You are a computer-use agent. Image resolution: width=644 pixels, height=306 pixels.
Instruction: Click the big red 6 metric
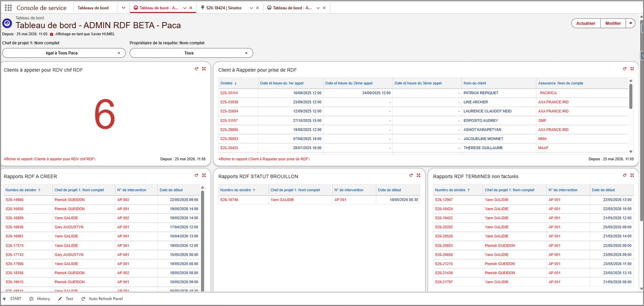pyautogui.click(x=104, y=115)
